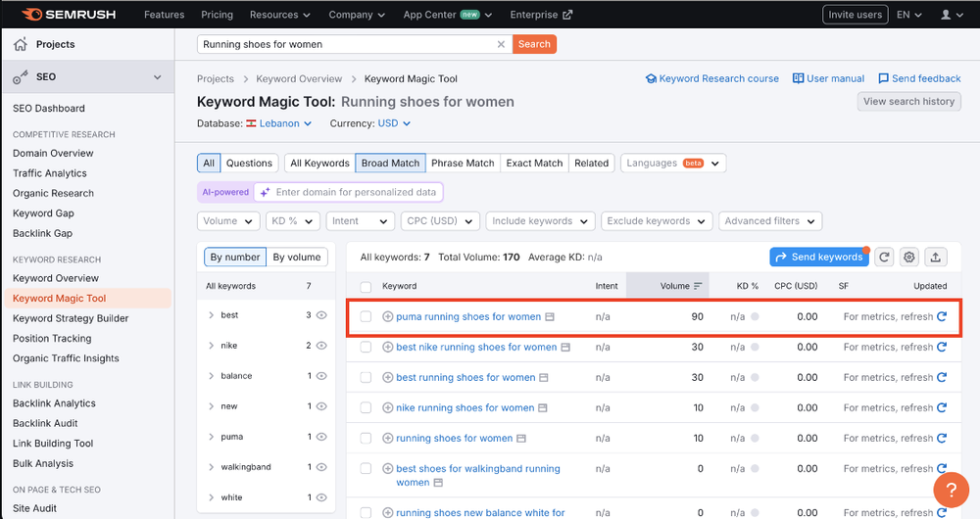Add puma running shoes keyword with plus icon

pos(387,316)
